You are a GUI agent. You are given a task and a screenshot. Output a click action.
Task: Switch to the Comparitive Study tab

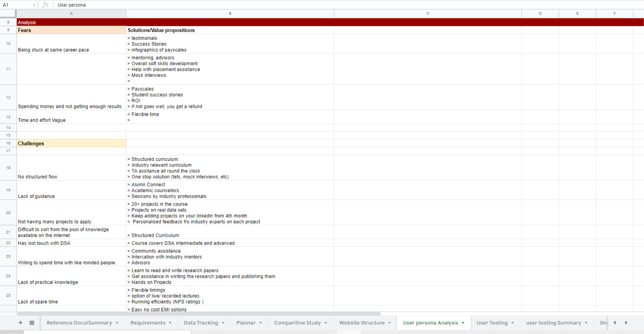point(298,323)
